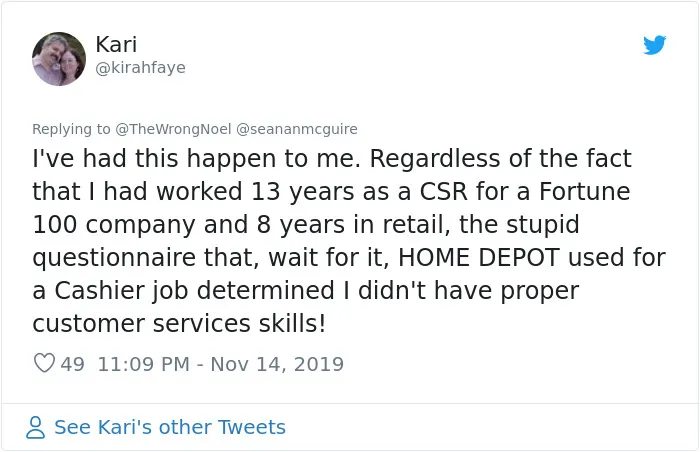This screenshot has height=452, width=700.
Task: Like the tweet with the heart icon
Action: click(45, 363)
